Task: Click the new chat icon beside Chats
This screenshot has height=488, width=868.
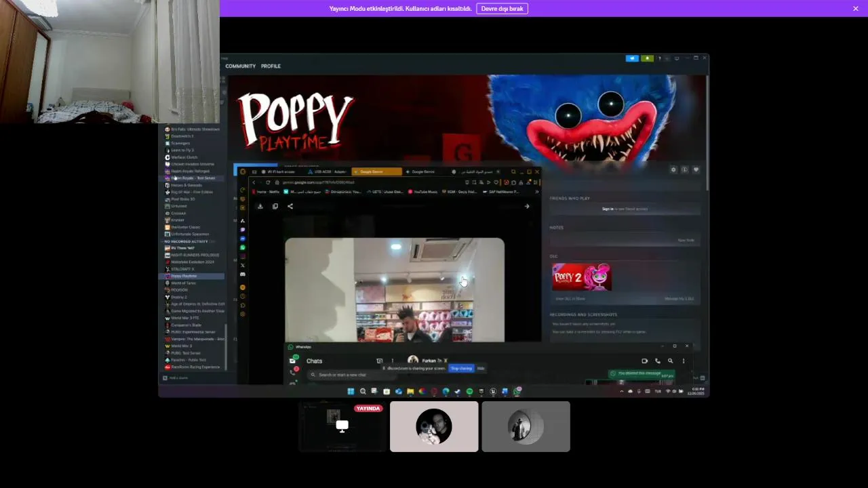Action: pyautogui.click(x=379, y=361)
